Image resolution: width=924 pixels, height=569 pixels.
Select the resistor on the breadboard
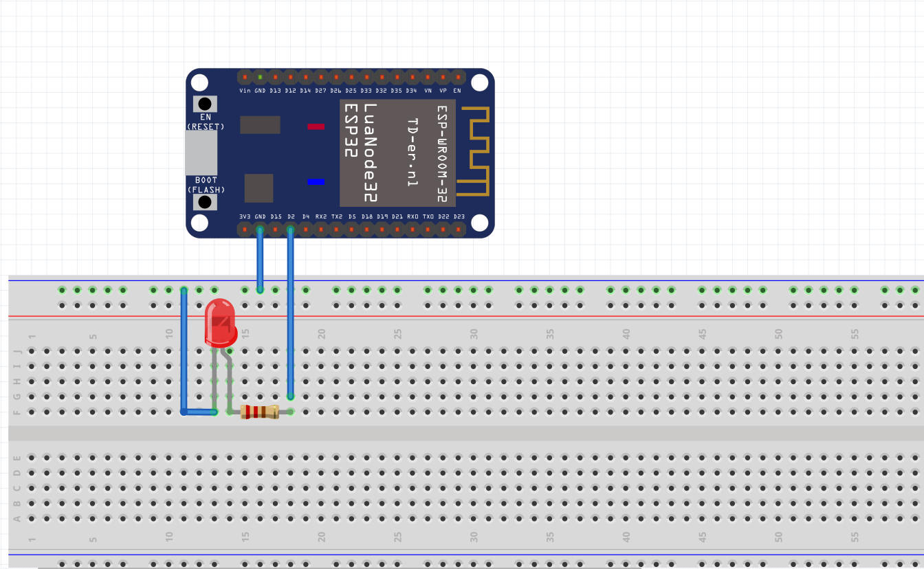pyautogui.click(x=260, y=412)
